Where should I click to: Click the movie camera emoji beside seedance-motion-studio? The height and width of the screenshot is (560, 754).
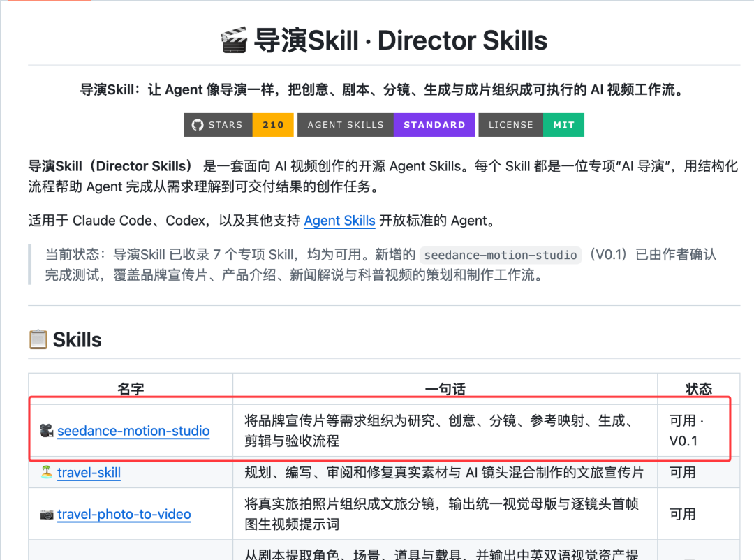pyautogui.click(x=47, y=431)
